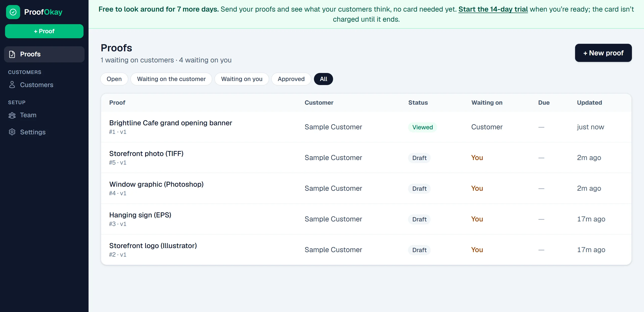Viewport: 644px width, 312px height.
Task: Click the Team group icon
Action: coord(12,115)
